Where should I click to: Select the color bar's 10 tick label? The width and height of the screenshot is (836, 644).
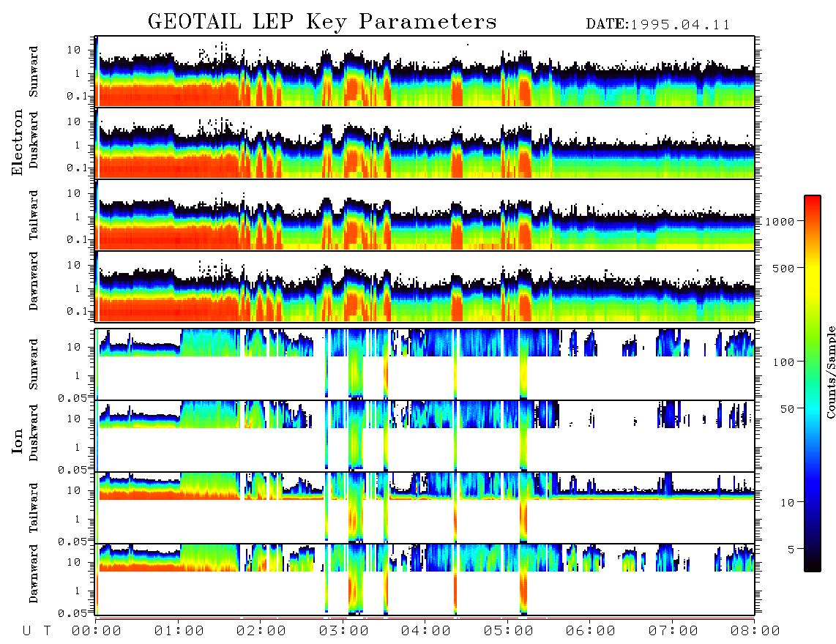click(x=787, y=503)
